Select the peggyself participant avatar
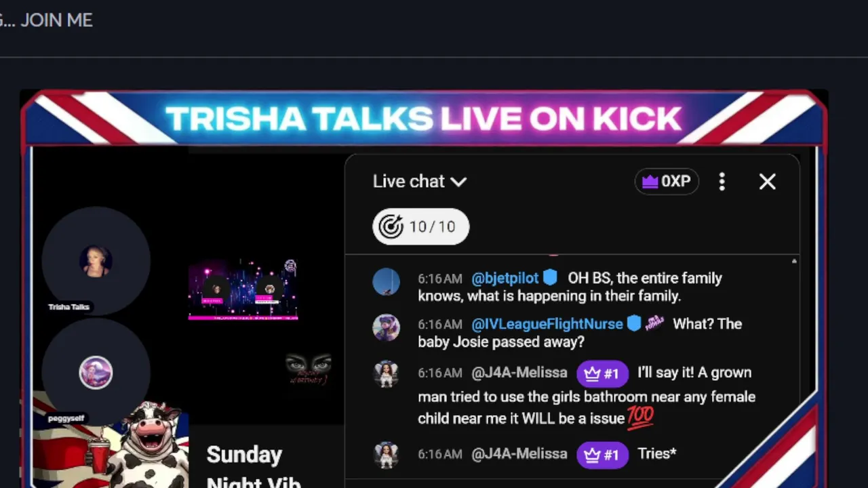 click(96, 373)
